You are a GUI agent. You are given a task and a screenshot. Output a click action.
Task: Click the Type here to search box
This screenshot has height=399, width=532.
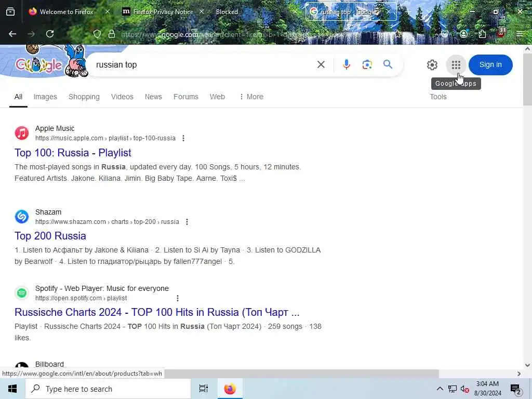pos(108,389)
